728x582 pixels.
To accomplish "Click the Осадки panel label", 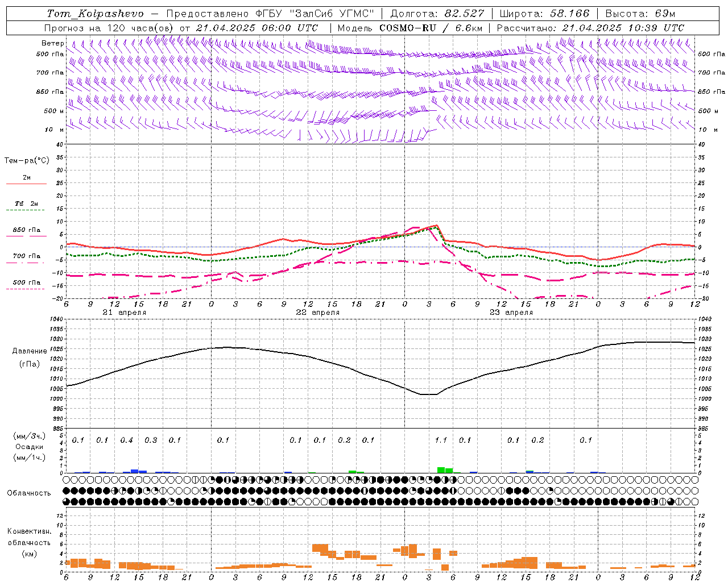I will (30, 447).
